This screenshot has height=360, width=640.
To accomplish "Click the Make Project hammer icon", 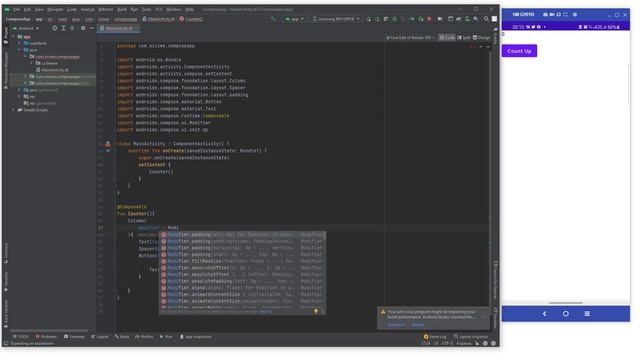I will point(273,19).
